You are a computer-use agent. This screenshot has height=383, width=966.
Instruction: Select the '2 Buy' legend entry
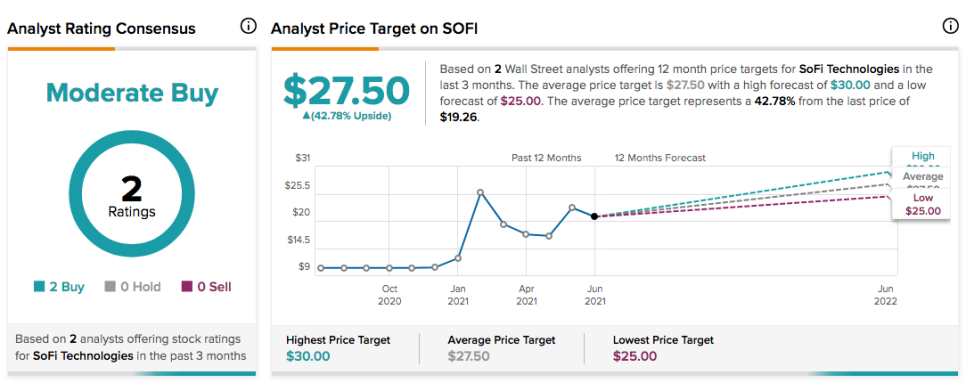(59, 287)
